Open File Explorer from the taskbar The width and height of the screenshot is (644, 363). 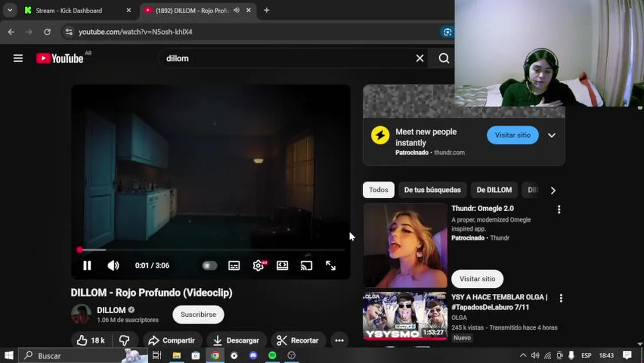coord(176,355)
